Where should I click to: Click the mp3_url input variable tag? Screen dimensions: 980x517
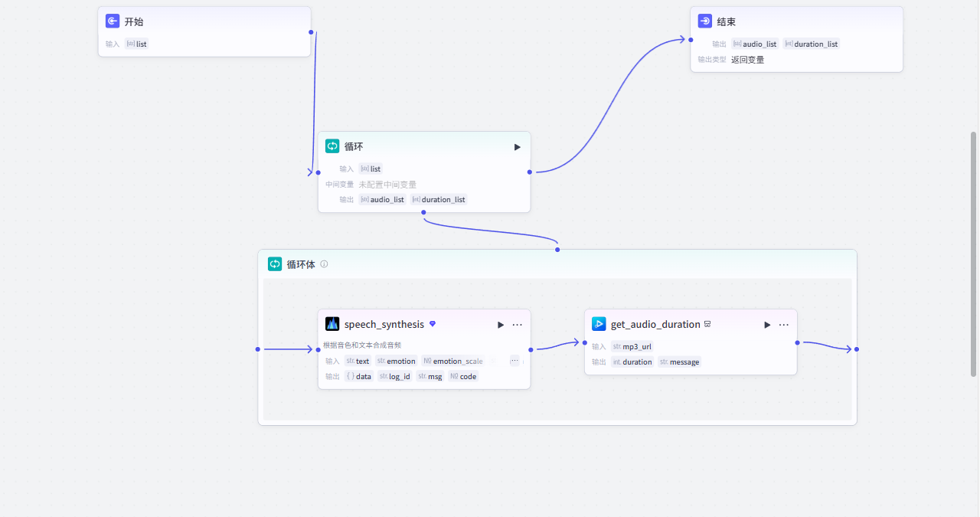[632, 346]
